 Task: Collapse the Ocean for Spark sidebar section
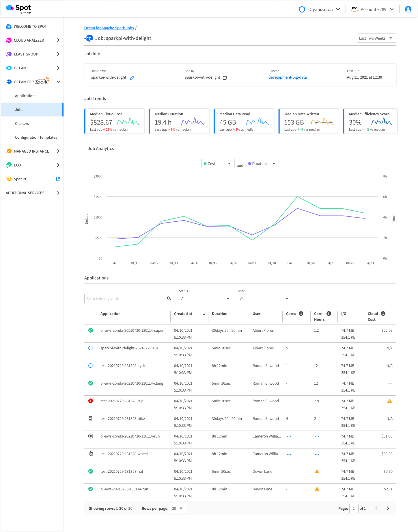tap(58, 82)
